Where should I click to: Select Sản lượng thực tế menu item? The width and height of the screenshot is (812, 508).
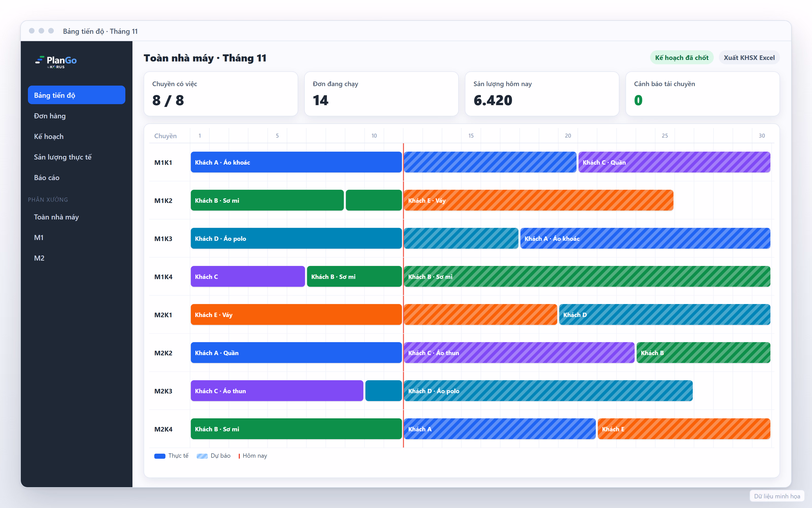coord(76,157)
